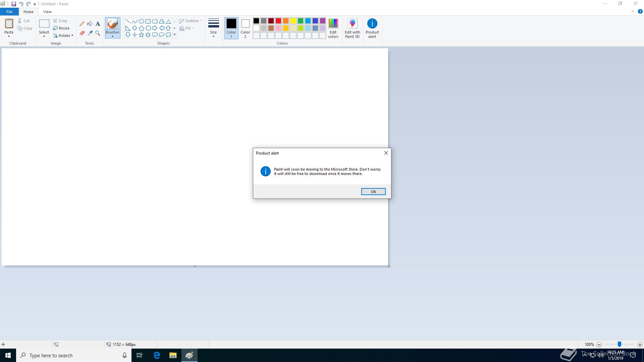Image resolution: width=644 pixels, height=362 pixels.
Task: Click the Save icon in quick access toolbar
Action: pyautogui.click(x=13, y=4)
